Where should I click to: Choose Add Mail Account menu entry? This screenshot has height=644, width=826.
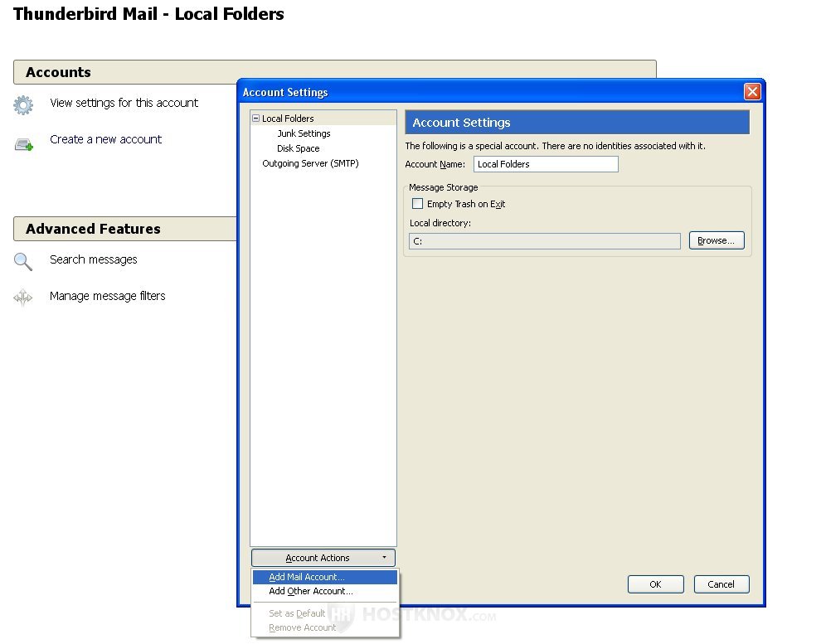click(x=324, y=577)
